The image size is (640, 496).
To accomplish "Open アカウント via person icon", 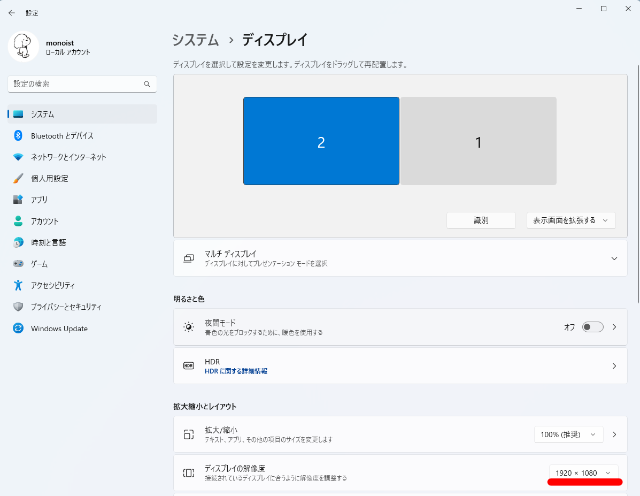I will [x=18, y=221].
